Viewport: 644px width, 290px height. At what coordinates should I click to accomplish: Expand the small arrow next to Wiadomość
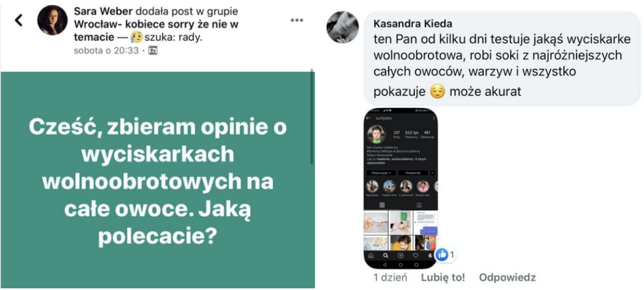click(x=432, y=173)
